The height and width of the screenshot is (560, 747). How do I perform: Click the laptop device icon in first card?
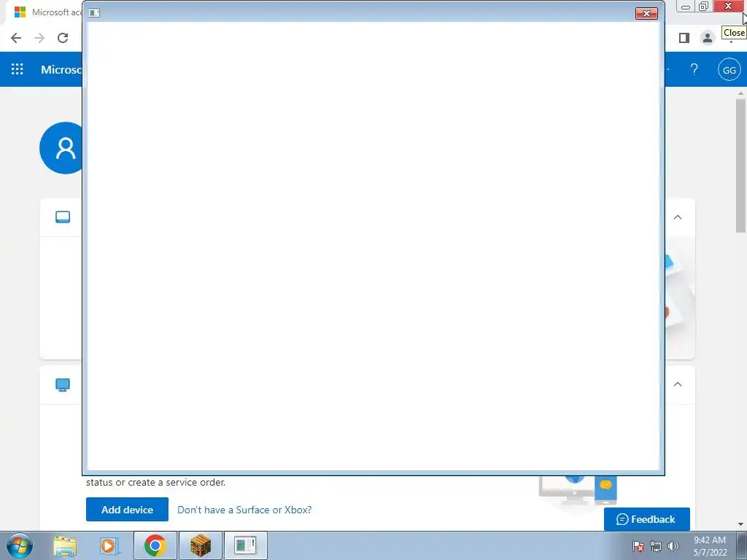(x=63, y=217)
